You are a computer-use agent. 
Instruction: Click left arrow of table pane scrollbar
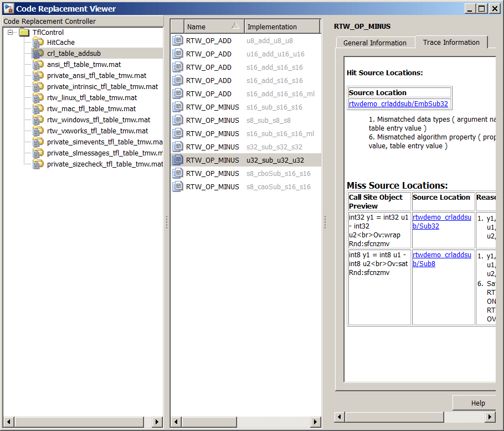click(x=176, y=422)
